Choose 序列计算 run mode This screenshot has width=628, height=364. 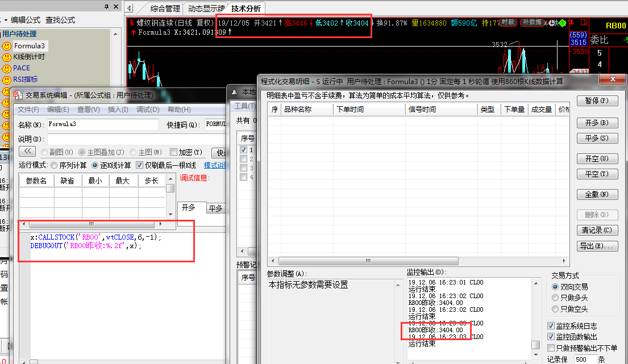[54, 165]
